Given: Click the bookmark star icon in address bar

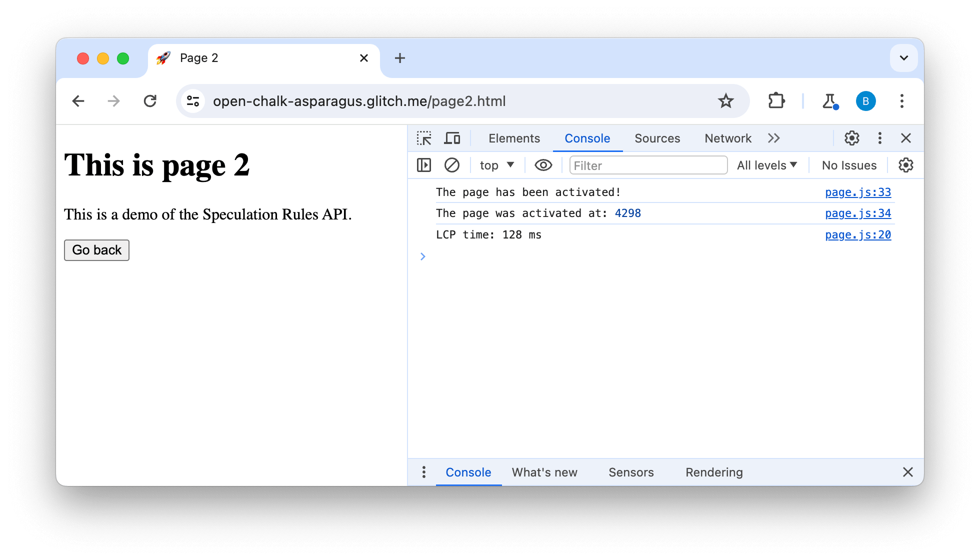Looking at the screenshot, I should click(725, 101).
